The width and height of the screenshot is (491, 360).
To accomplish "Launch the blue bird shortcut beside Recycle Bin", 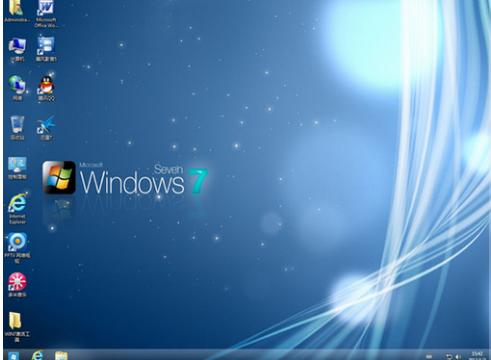I will (46, 127).
